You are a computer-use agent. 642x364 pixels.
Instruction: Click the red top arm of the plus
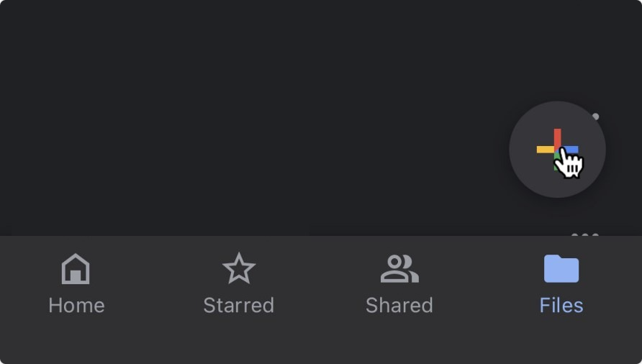(x=557, y=137)
